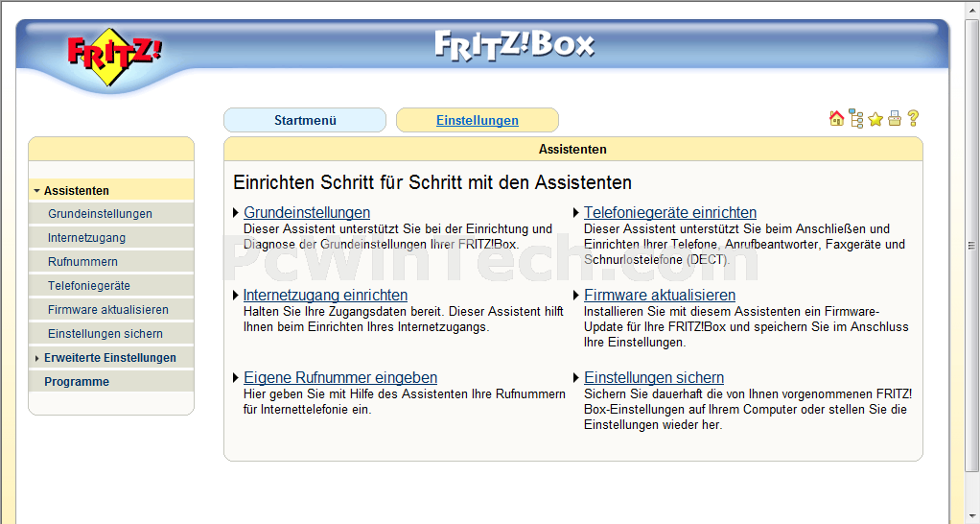Click the FRITZ! logo
980x524 pixels.
[x=114, y=55]
